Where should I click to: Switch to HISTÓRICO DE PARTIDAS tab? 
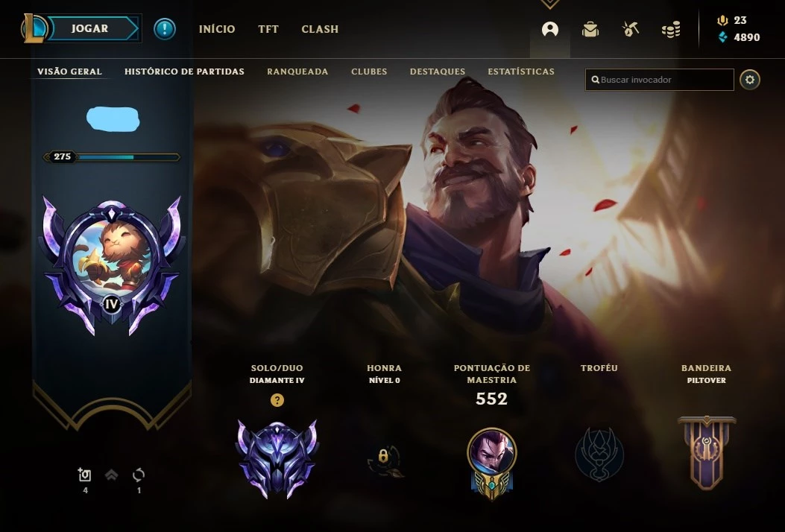(x=184, y=72)
